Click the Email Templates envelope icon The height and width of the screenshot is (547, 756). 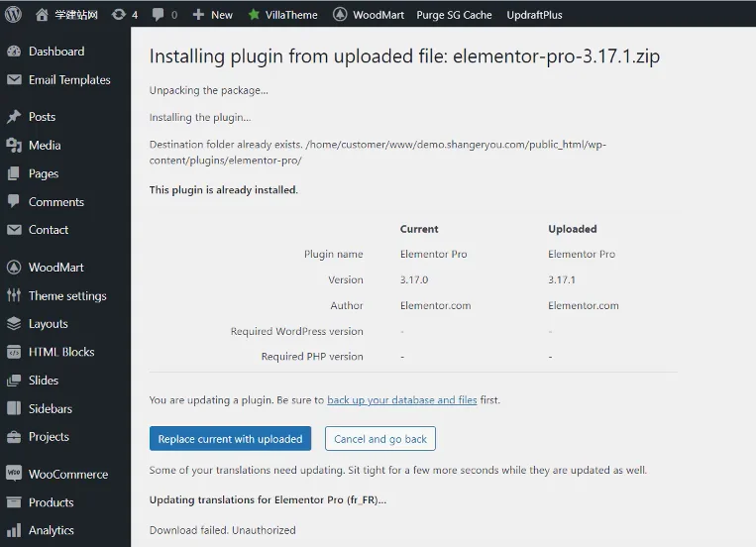(14, 79)
